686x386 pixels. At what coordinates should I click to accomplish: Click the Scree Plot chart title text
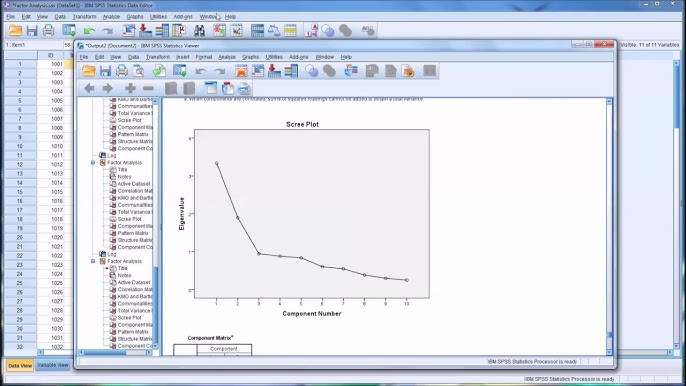coord(302,124)
